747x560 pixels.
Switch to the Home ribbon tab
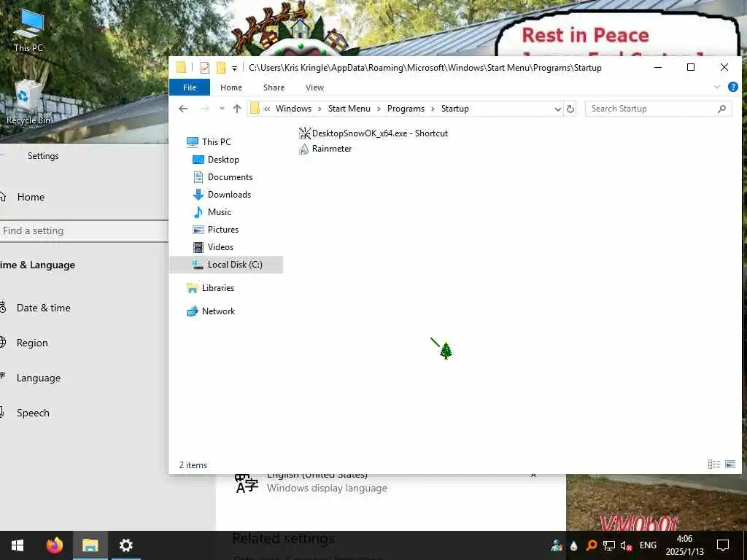coord(231,87)
